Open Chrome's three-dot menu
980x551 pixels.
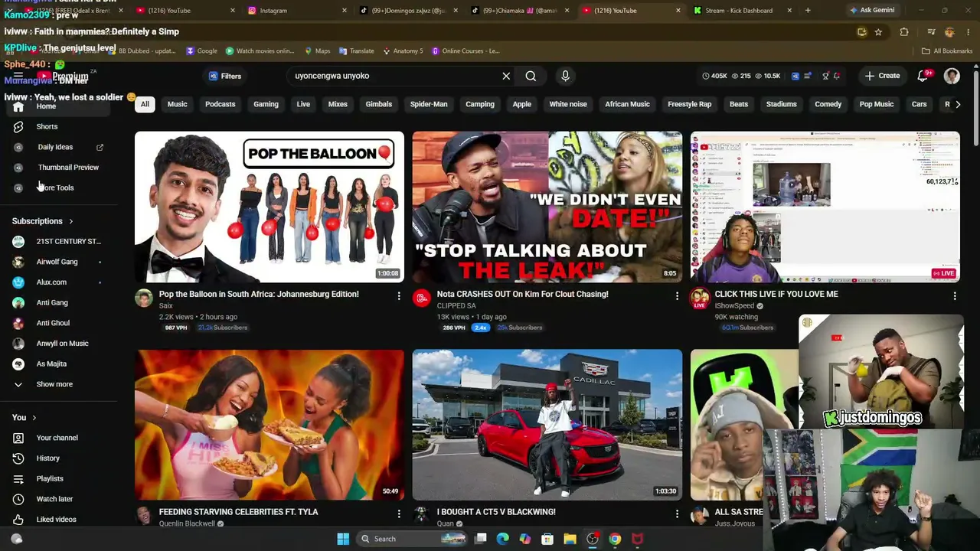pos(969,32)
